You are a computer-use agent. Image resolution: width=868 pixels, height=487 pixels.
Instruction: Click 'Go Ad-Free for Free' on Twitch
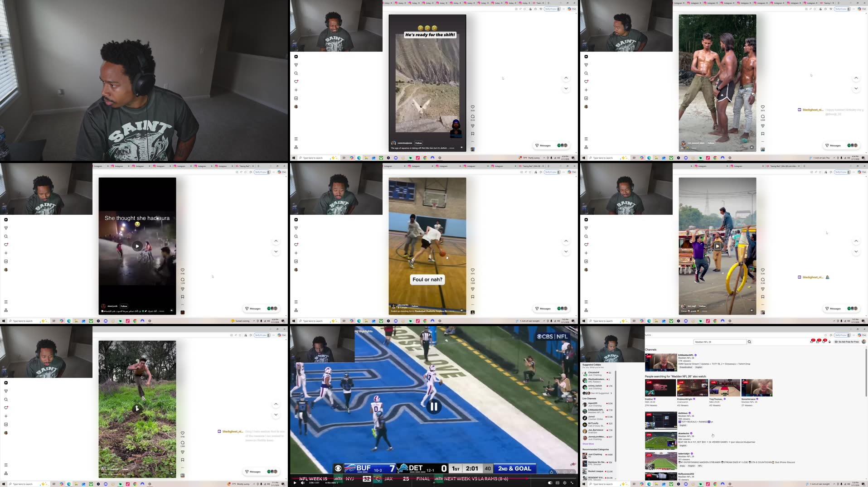click(x=849, y=342)
